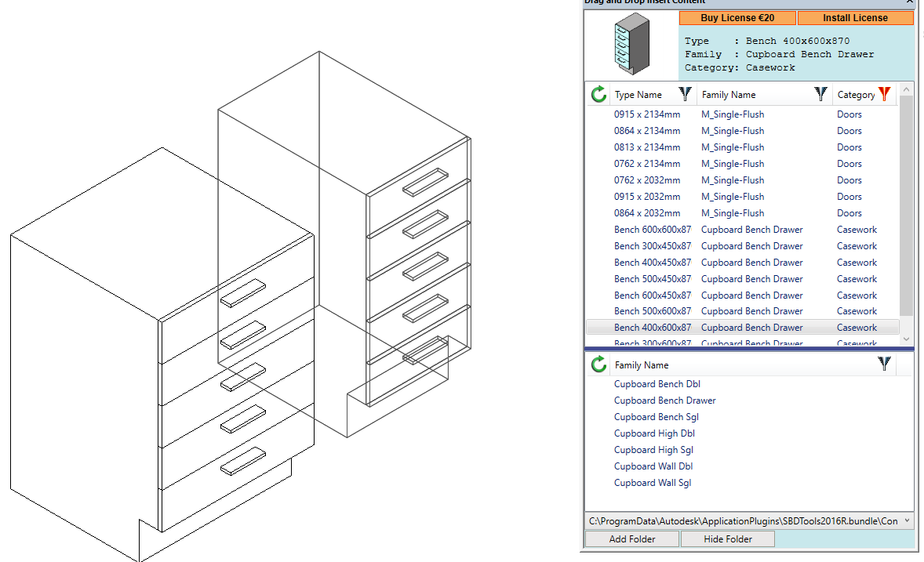Screen dimensions: 924x562
Task: Open the content folder path dropdown
Action: point(908,520)
